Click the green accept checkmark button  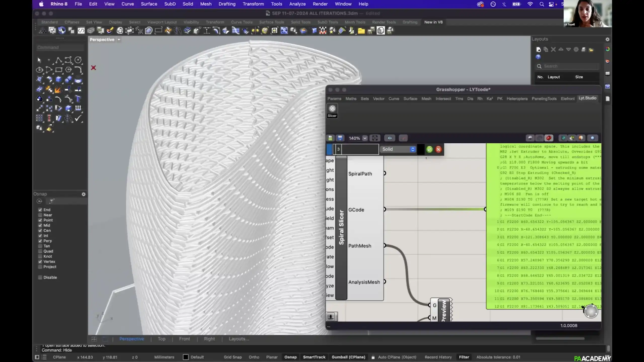429,149
